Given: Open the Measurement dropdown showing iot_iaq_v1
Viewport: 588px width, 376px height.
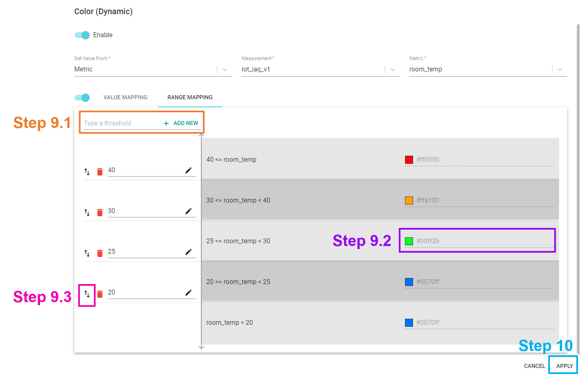Looking at the screenshot, I should tap(321, 69).
